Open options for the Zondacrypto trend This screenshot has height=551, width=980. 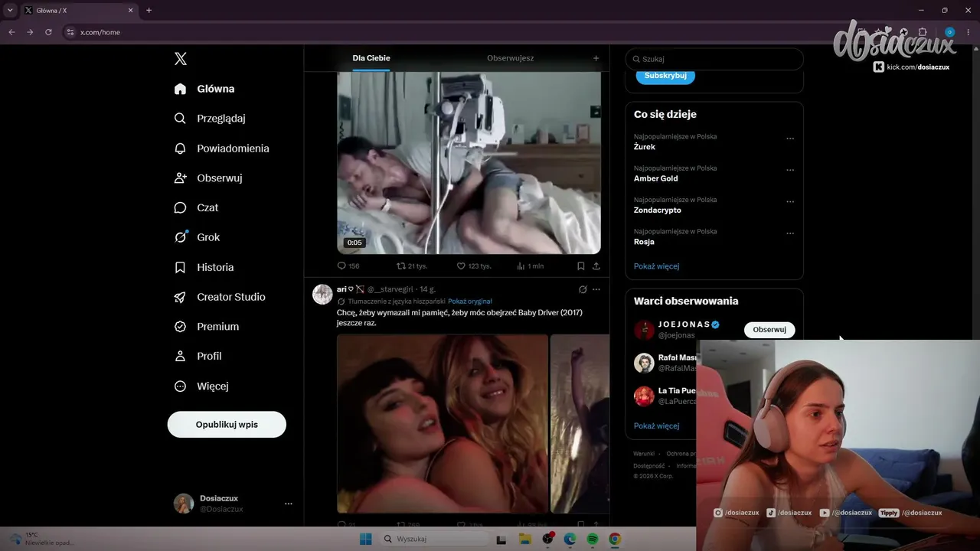[x=790, y=202]
